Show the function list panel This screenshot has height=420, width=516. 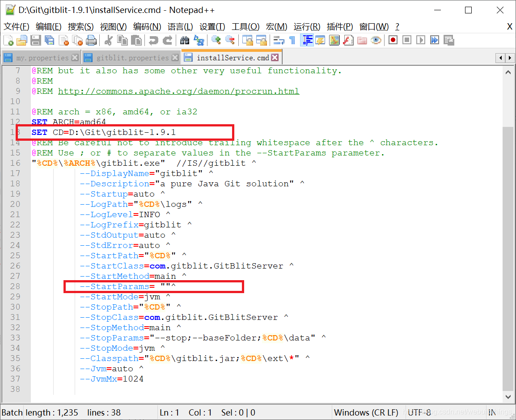(348, 40)
